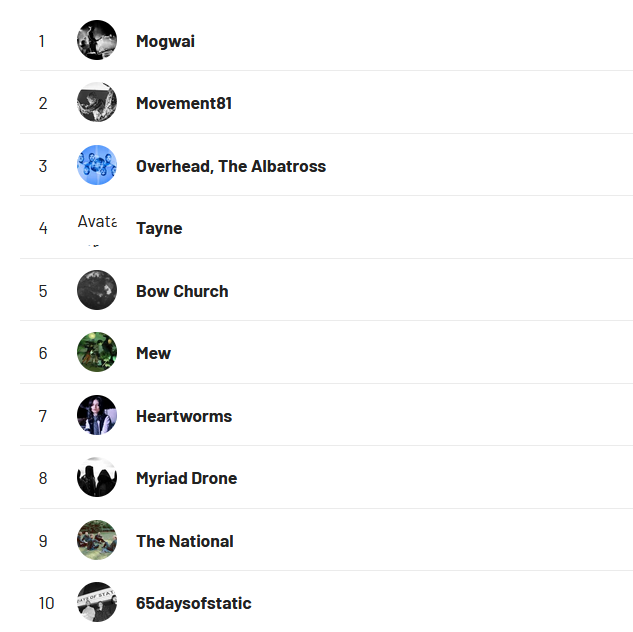This screenshot has width=633, height=632.
Task: Select the Heartworms artist avatar
Action: point(97,415)
